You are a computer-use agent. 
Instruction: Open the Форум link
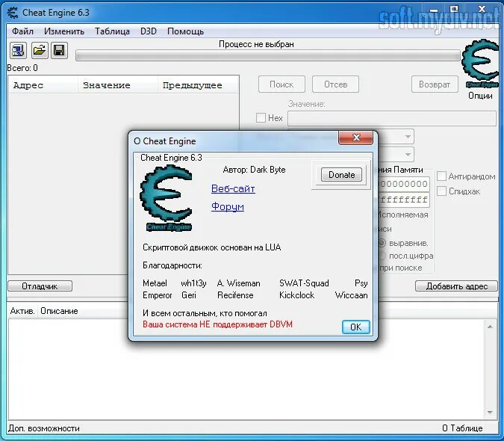tap(228, 206)
